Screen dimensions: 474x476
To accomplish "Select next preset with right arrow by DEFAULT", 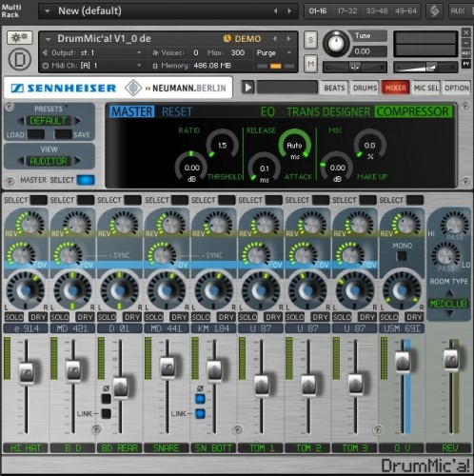I will pos(77,121).
